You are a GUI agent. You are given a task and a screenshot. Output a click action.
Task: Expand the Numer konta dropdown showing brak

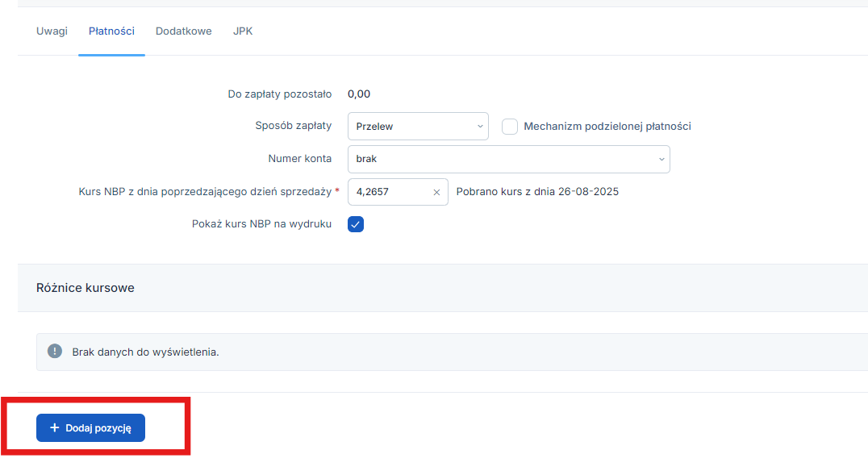click(509, 159)
